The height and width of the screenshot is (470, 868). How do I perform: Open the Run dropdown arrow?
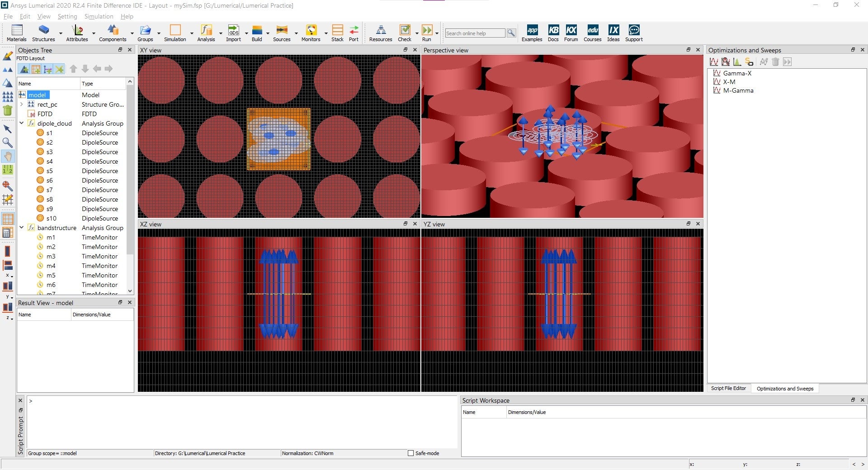tap(437, 33)
